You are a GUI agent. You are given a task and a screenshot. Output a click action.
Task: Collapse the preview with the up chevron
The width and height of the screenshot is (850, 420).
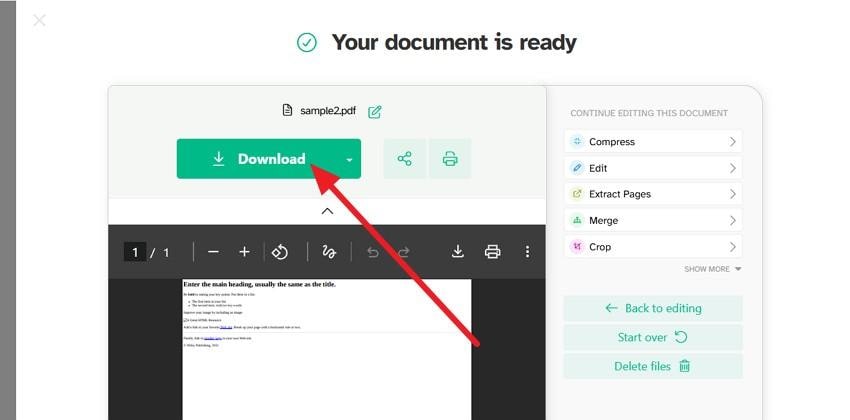(327, 211)
